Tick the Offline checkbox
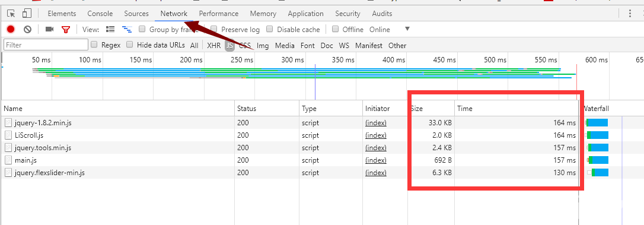 point(335,29)
